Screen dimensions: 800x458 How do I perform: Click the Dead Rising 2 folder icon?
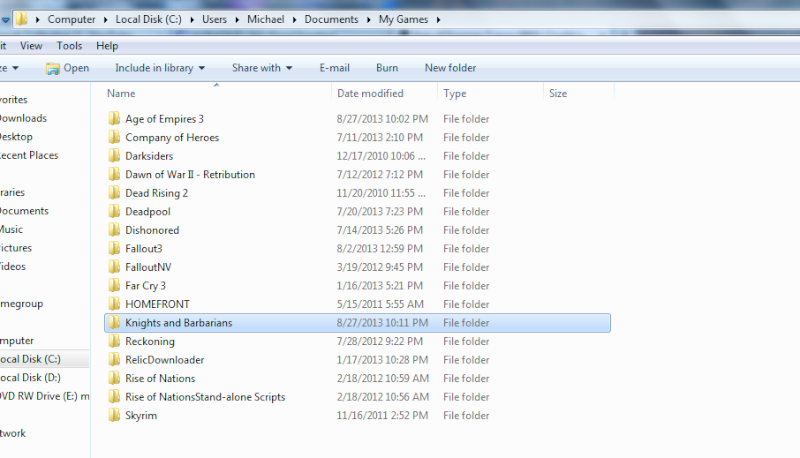(114, 193)
